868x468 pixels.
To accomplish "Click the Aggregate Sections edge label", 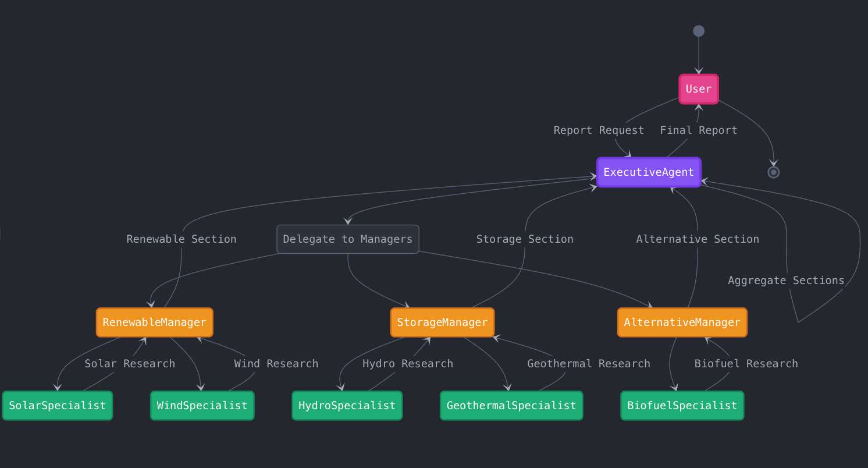I will click(x=786, y=280).
